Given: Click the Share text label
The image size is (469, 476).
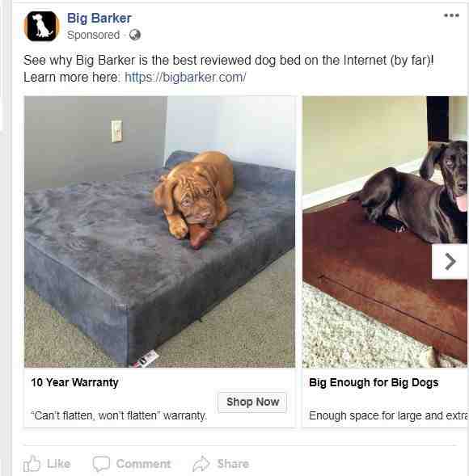Looking at the screenshot, I should point(233,464).
